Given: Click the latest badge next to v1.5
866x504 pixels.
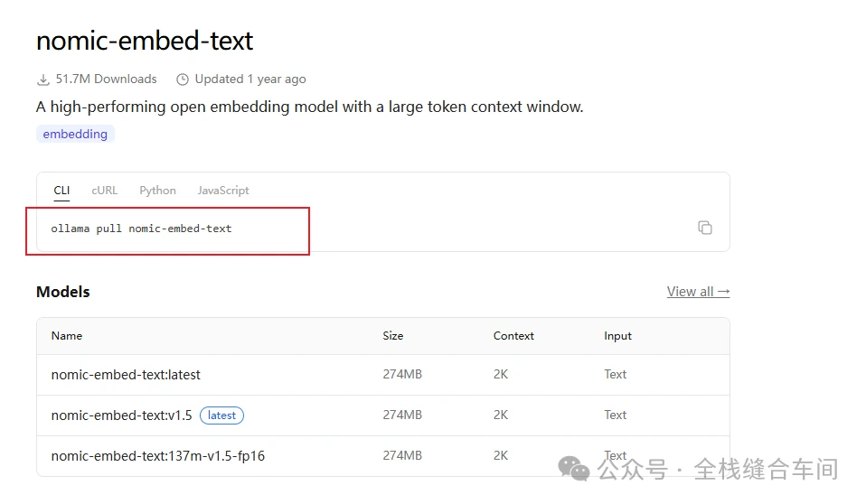Looking at the screenshot, I should (x=221, y=415).
